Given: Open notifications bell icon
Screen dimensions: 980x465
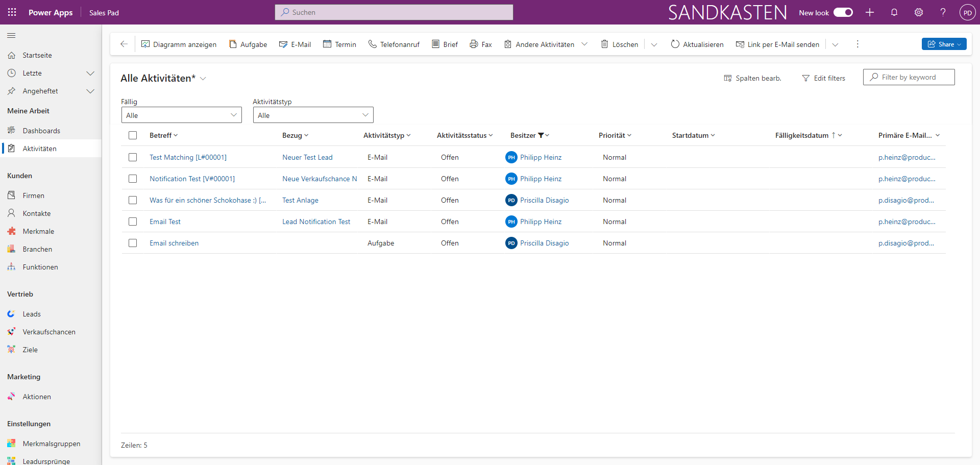Looking at the screenshot, I should pos(894,12).
